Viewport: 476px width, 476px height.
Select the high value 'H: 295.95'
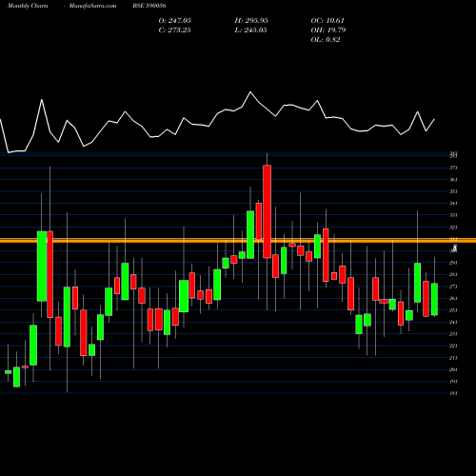click(251, 21)
